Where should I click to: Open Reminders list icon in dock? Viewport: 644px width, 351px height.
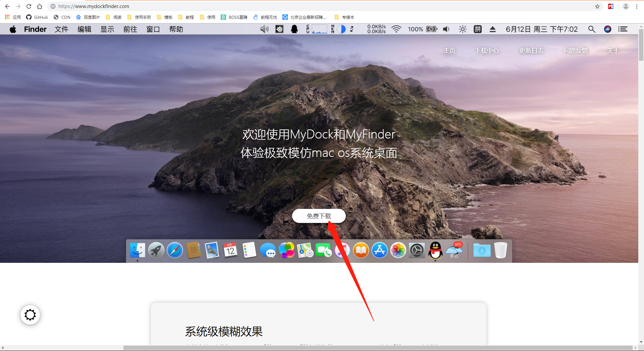point(249,250)
